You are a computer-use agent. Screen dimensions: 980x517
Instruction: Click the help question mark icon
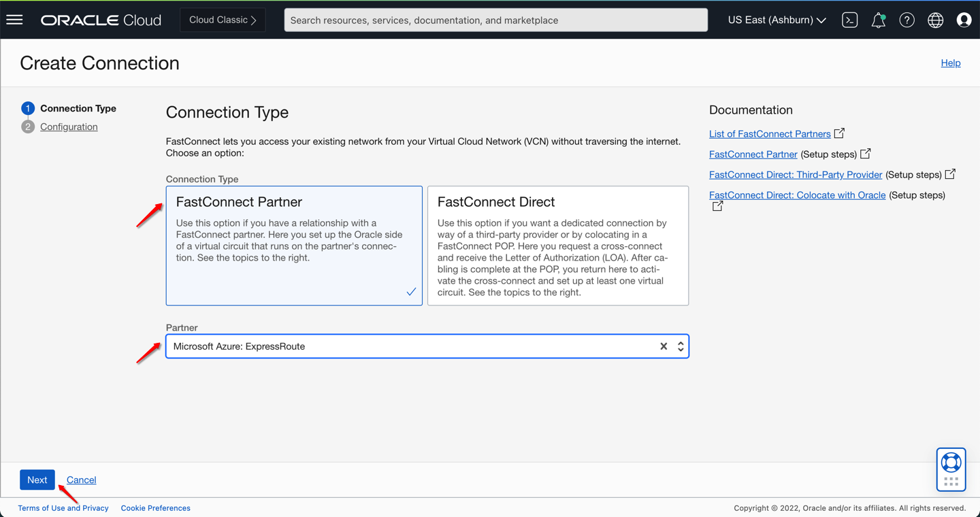(906, 20)
